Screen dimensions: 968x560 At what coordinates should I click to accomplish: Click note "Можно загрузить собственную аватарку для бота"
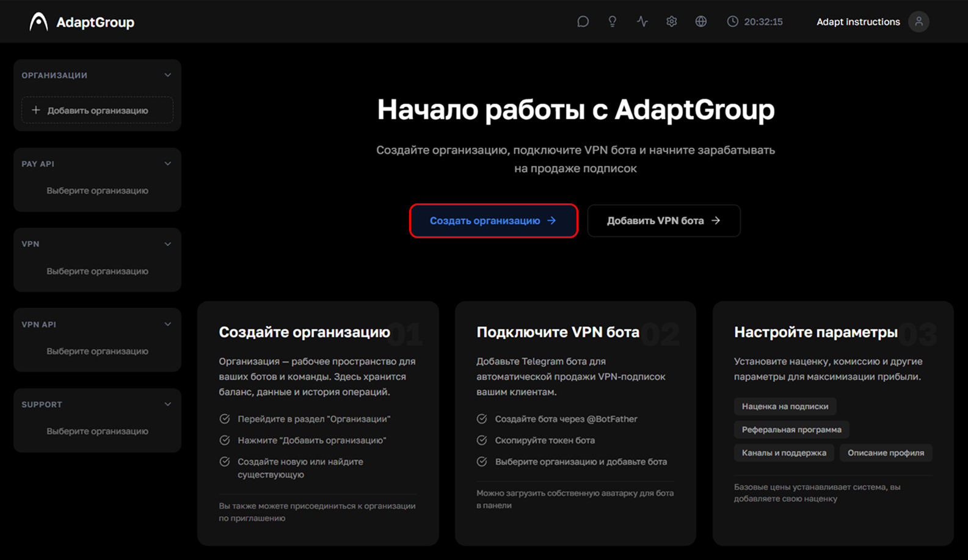(x=575, y=499)
